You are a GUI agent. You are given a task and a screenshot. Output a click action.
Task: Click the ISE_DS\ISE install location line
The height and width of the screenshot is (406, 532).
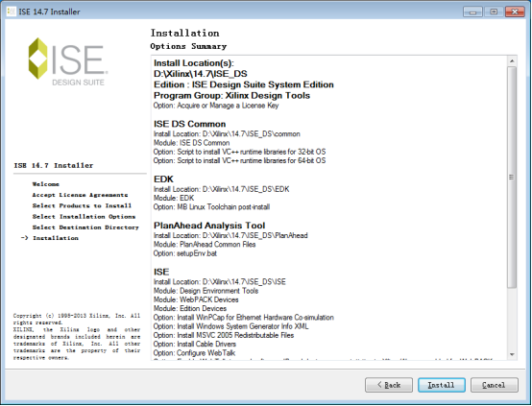pos(220,282)
